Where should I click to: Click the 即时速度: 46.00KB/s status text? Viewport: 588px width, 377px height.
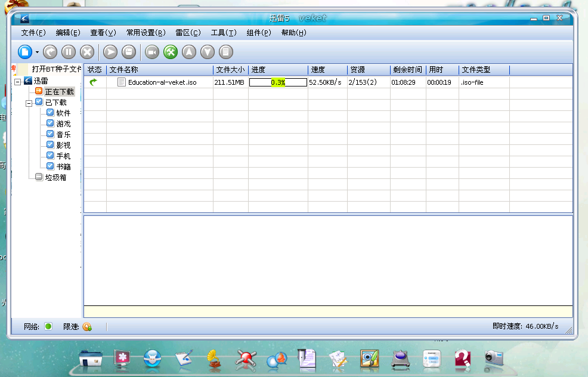[525, 326]
